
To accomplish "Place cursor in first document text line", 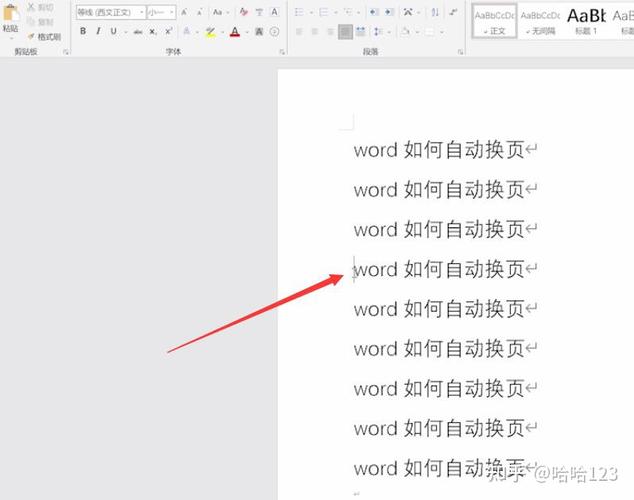I will (x=439, y=150).
